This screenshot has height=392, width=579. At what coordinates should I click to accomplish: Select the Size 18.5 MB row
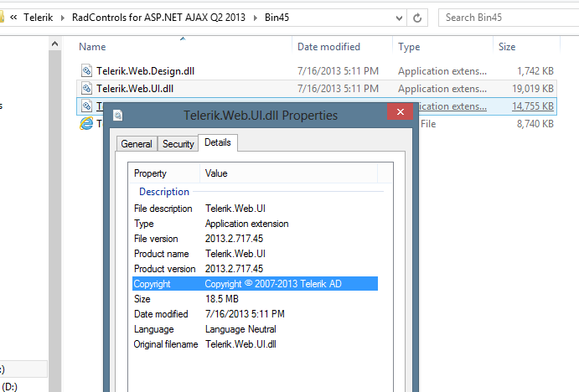[256, 299]
